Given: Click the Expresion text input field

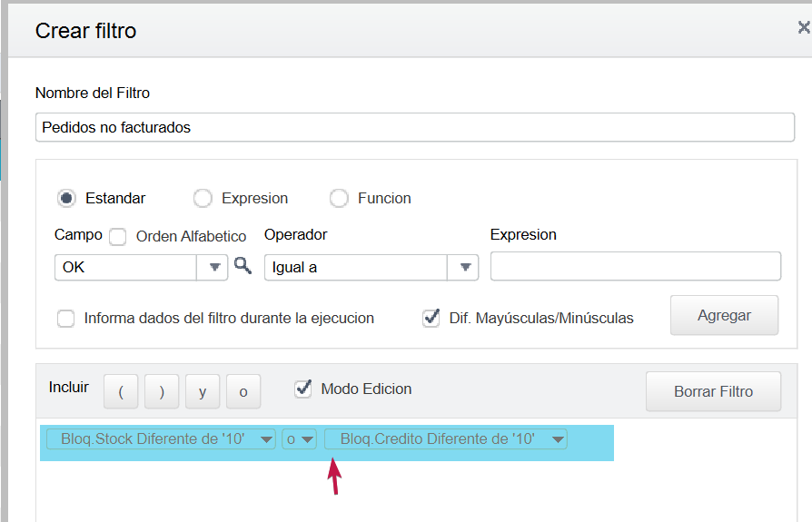Looking at the screenshot, I should [x=636, y=266].
